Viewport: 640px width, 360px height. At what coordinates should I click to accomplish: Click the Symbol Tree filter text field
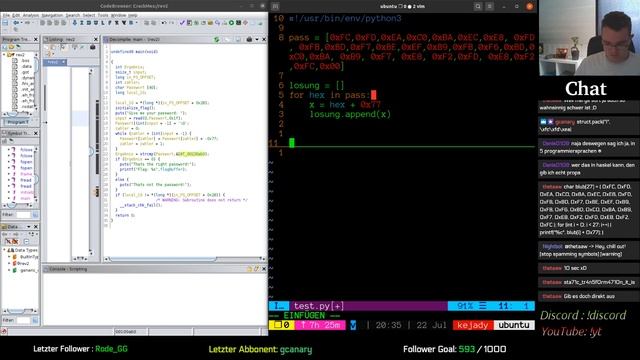pyautogui.click(x=24, y=215)
